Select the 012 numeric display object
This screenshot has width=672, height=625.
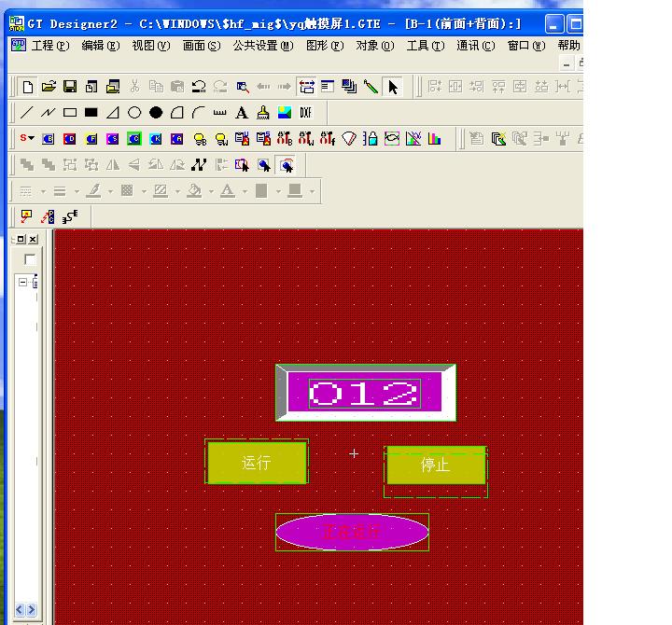click(365, 393)
